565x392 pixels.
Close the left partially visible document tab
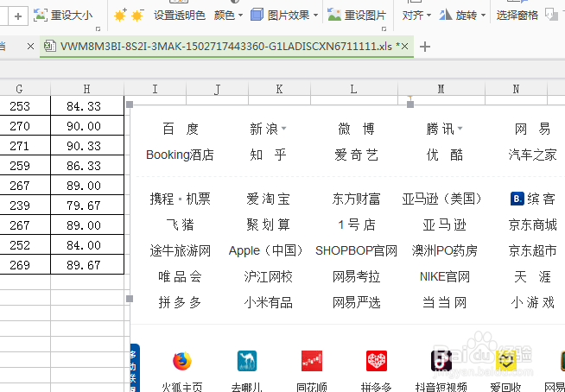30,47
